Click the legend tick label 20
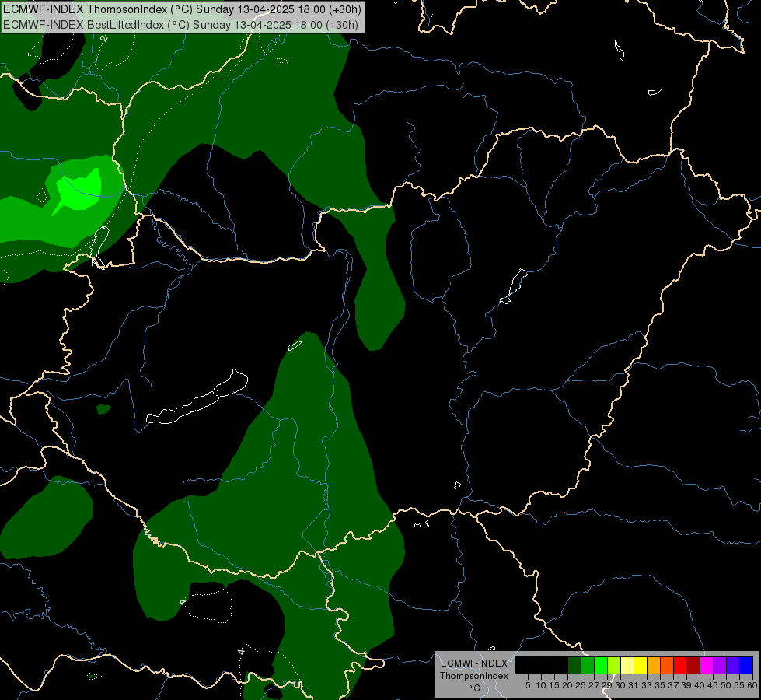761x700 pixels. [x=567, y=685]
